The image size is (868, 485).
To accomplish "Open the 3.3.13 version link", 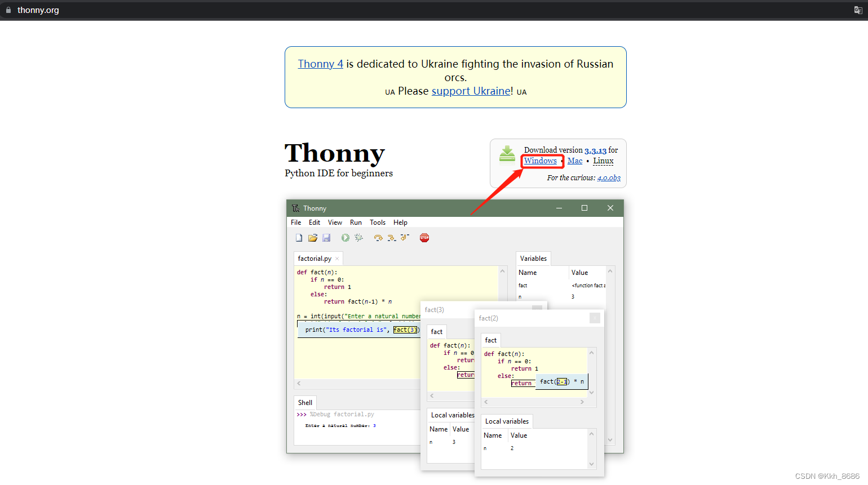I will 595,150.
